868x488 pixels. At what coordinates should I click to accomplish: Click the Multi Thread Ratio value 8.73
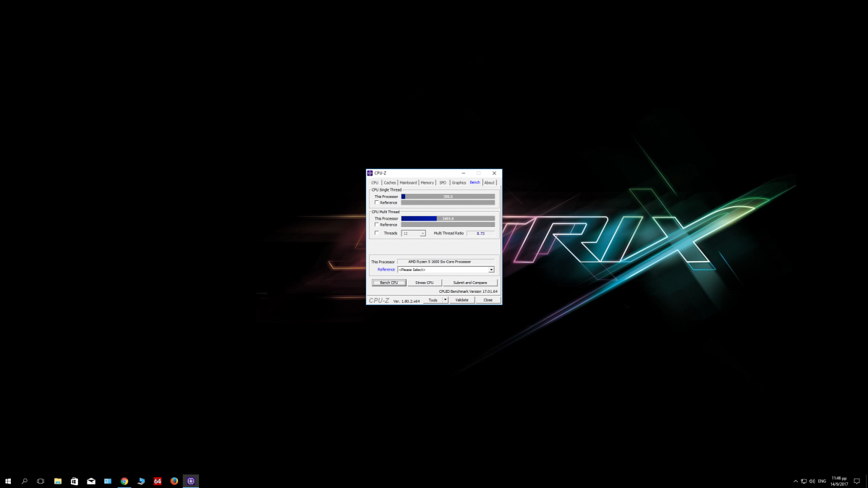[481, 234]
